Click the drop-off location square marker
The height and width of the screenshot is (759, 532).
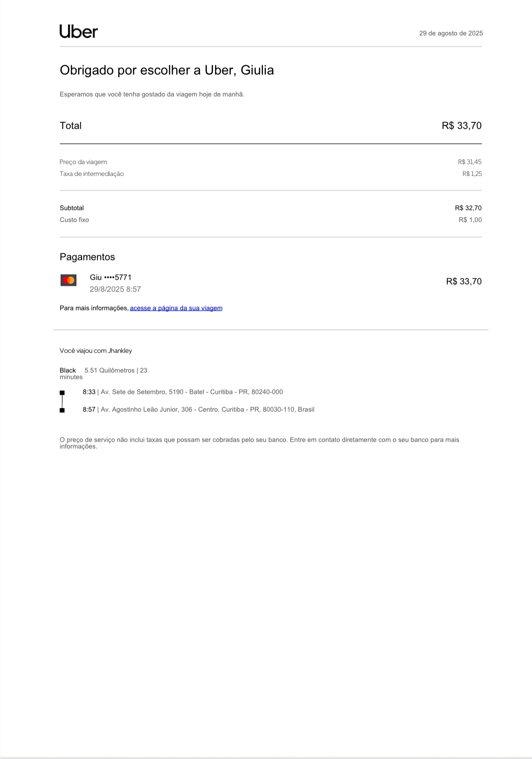point(62,410)
